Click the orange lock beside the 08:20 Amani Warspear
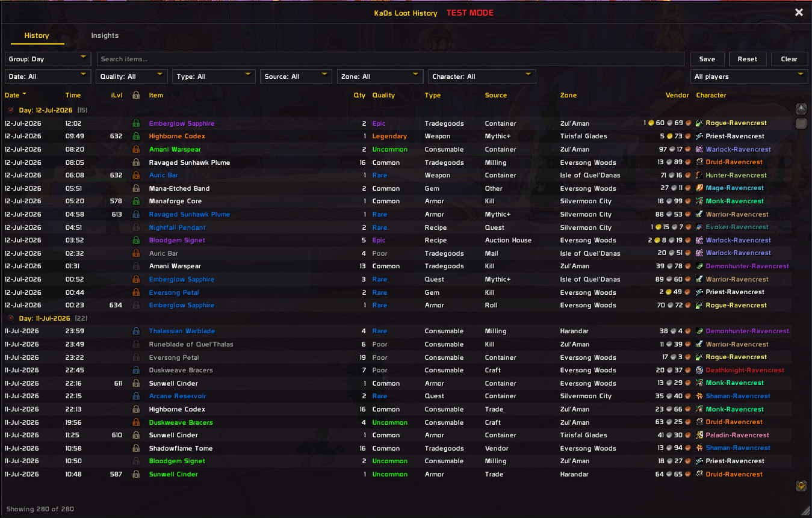 tap(136, 149)
